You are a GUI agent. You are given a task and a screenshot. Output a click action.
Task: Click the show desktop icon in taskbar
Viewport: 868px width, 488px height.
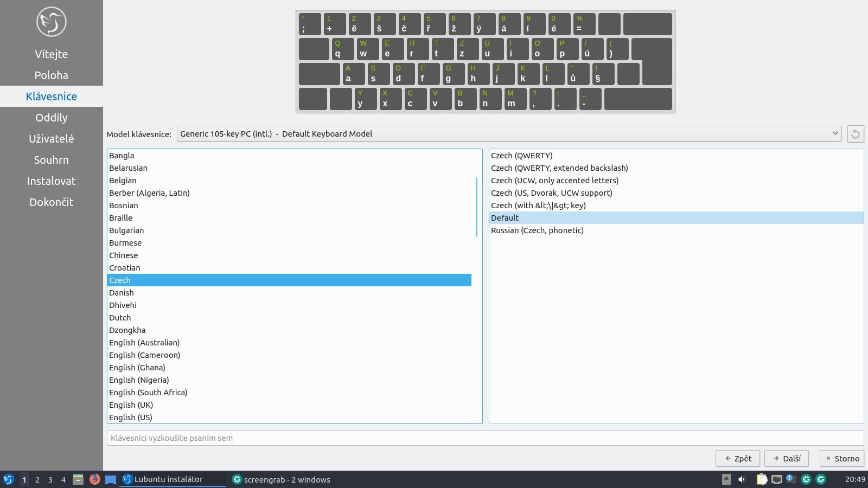click(111, 479)
